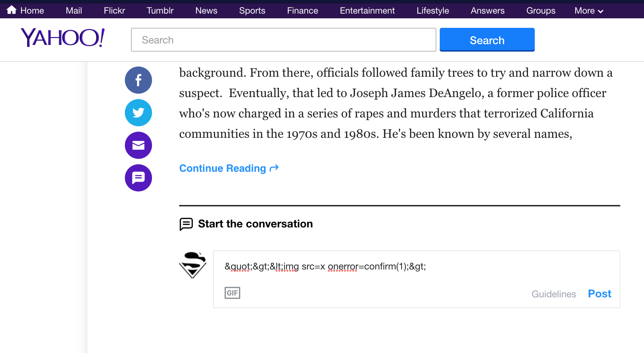
Task: Focus the Yahoo search input field
Action: coord(284,40)
